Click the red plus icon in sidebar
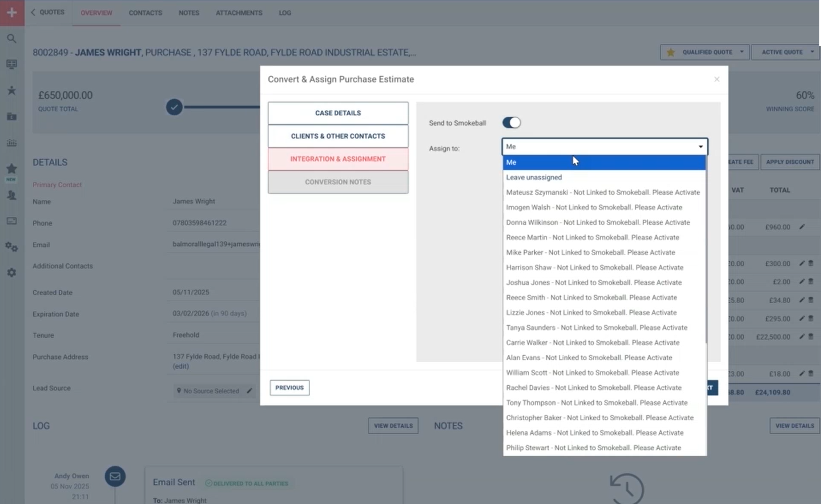Screen dimensions: 821x504 tap(12, 13)
